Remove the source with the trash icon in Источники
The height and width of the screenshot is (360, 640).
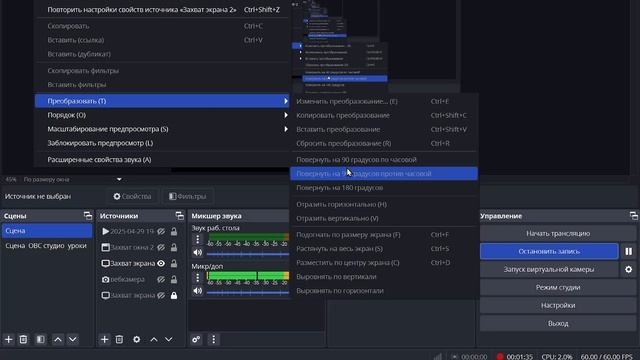point(119,340)
